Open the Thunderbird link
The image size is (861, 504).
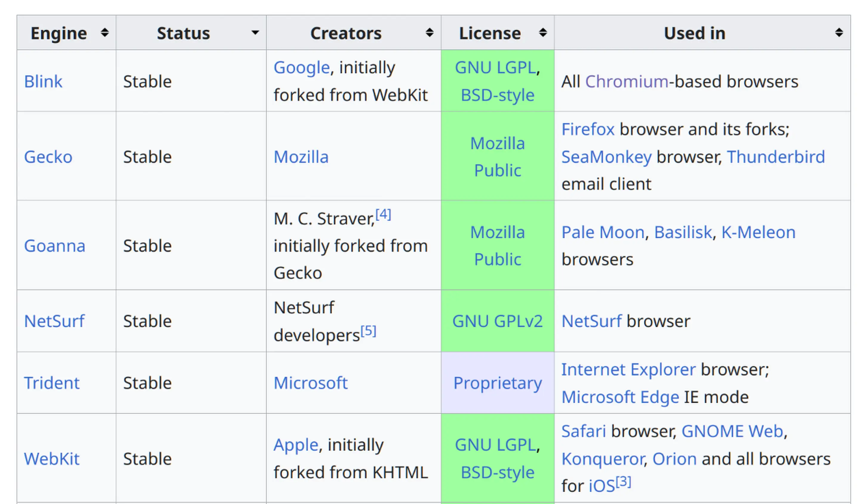pyautogui.click(x=776, y=157)
